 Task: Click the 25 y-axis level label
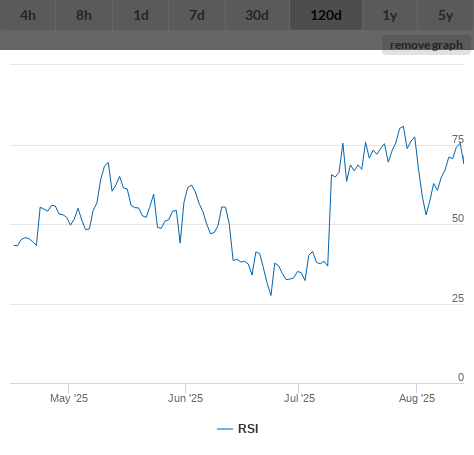(x=458, y=298)
